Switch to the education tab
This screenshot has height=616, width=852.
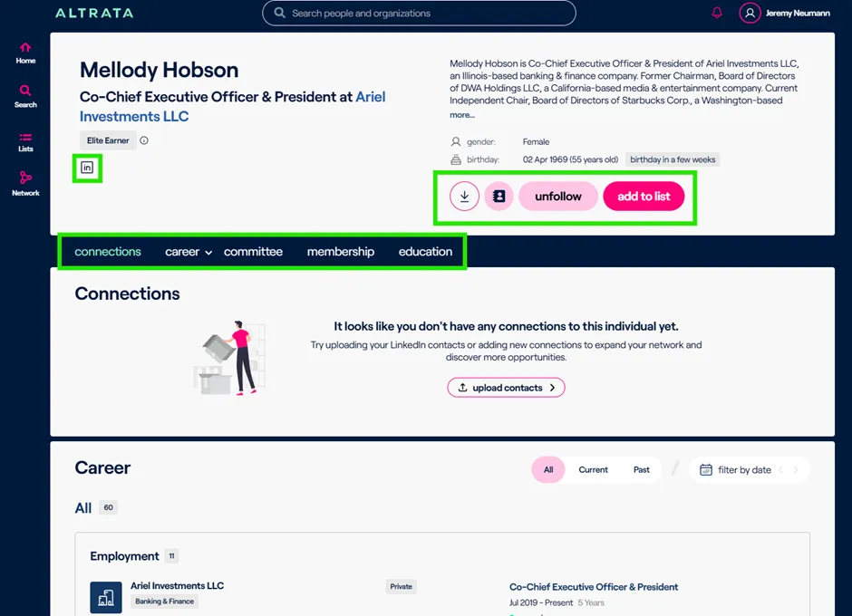(425, 252)
